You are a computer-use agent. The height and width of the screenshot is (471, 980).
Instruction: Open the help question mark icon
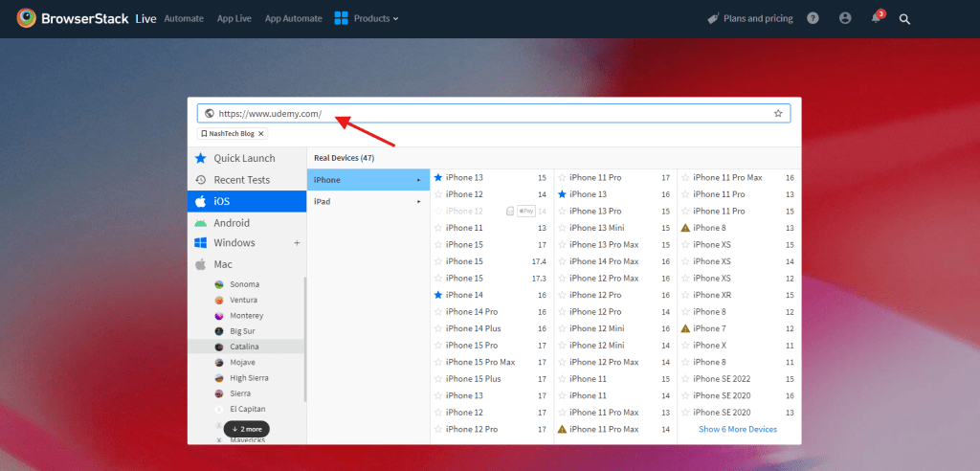pos(813,18)
